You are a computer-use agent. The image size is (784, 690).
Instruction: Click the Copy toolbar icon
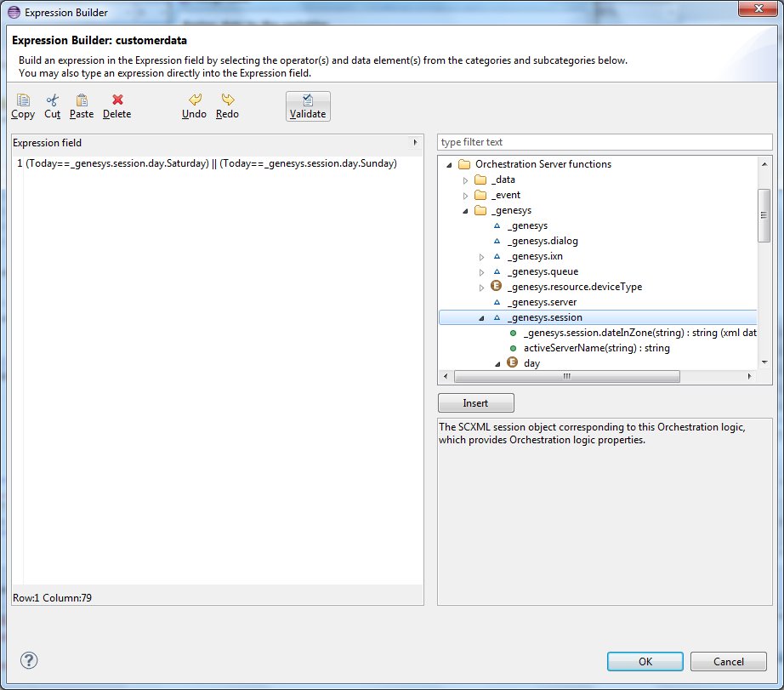tap(23, 100)
